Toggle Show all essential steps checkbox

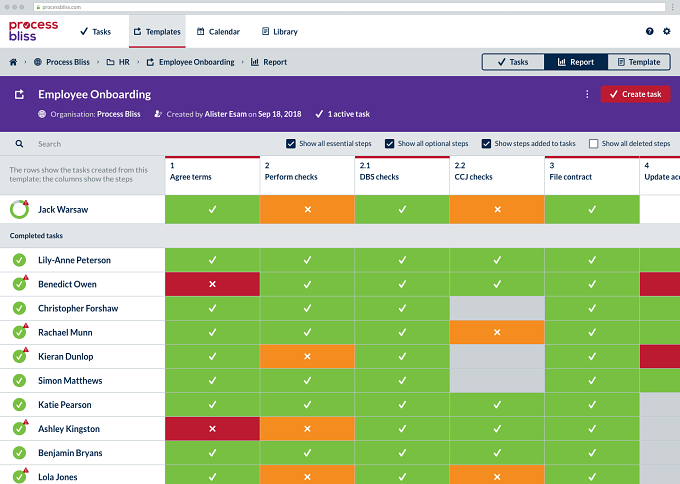coord(291,144)
